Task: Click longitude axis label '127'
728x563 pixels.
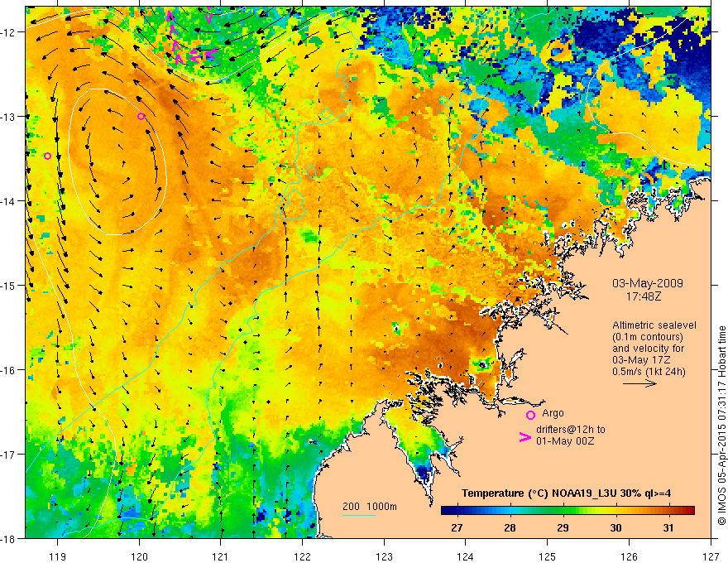Action: 711,556
